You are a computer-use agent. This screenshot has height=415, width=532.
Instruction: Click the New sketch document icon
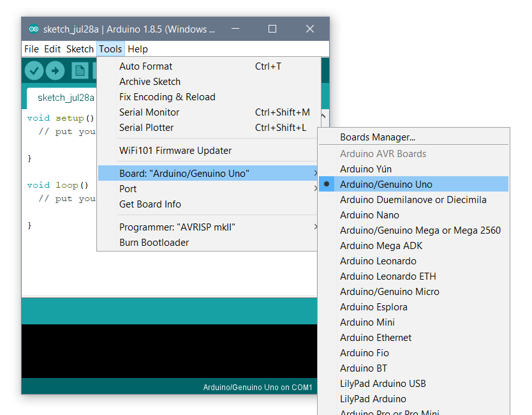pos(80,71)
